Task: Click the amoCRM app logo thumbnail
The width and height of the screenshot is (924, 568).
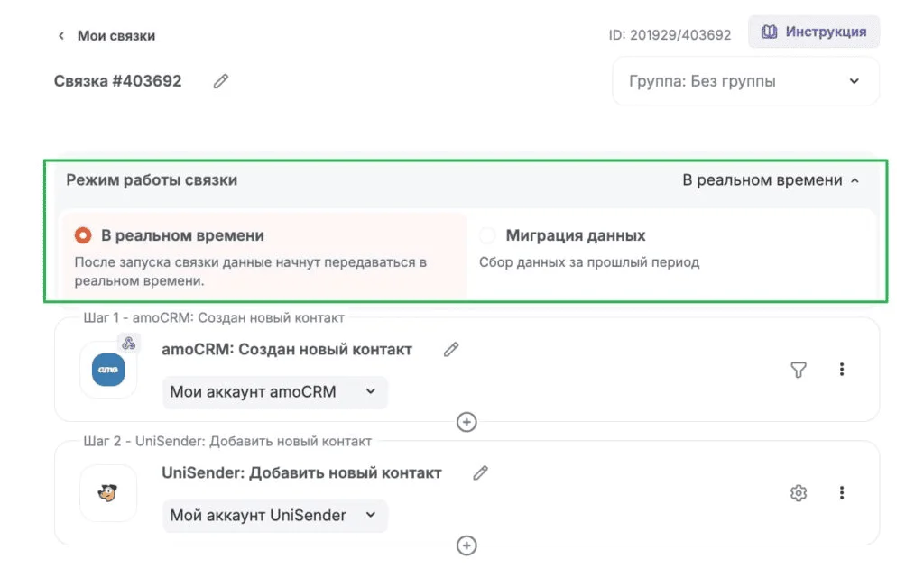Action: coord(108,370)
